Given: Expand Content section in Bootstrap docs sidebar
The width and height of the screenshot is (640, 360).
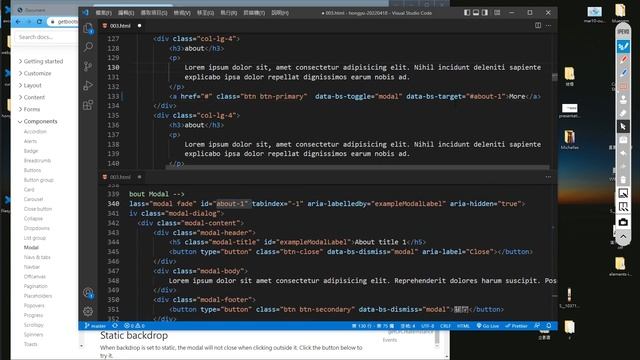Looking at the screenshot, I should tap(31, 98).
